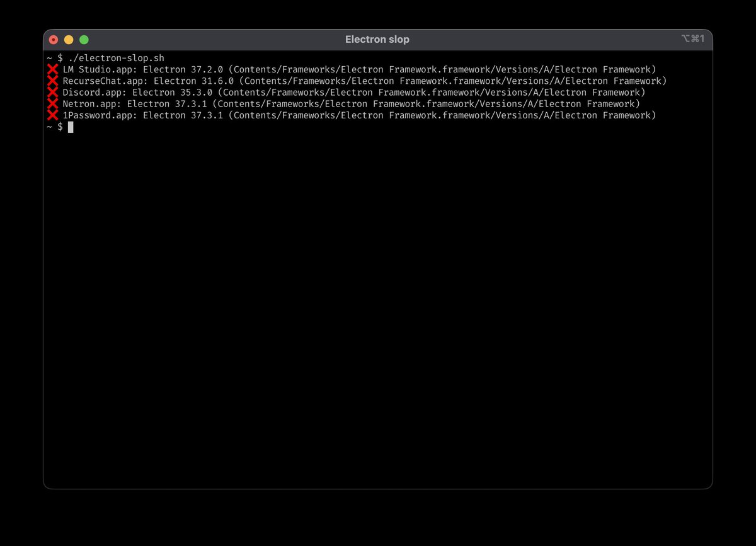Click the framework path on the Discord line
The height and width of the screenshot is (546, 756).
tap(431, 93)
